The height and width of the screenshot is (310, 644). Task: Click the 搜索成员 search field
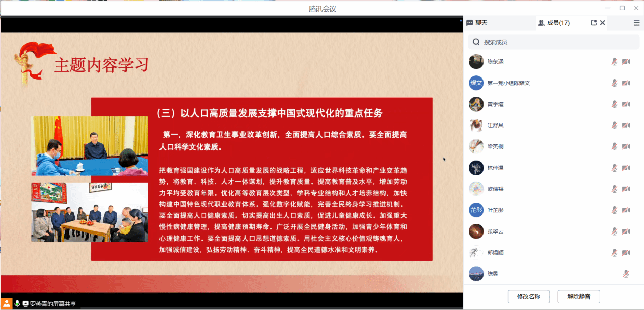pos(553,42)
